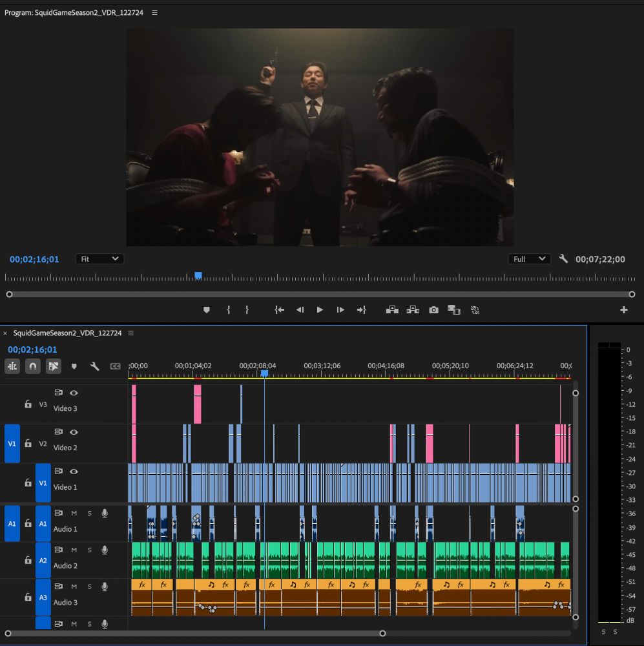
Task: Open the Button Editor plus icon
Action: (624, 310)
